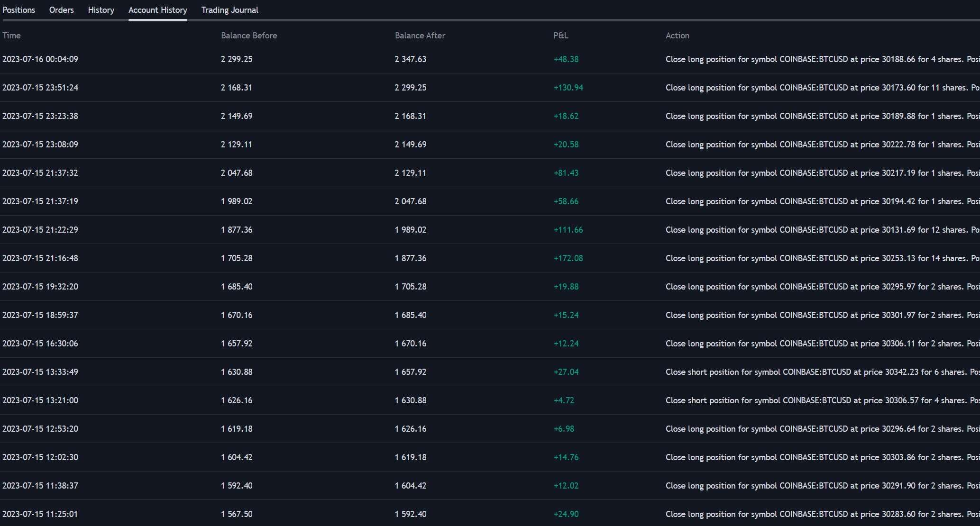
Task: Click the balance before value 1 705.28
Action: (237, 258)
